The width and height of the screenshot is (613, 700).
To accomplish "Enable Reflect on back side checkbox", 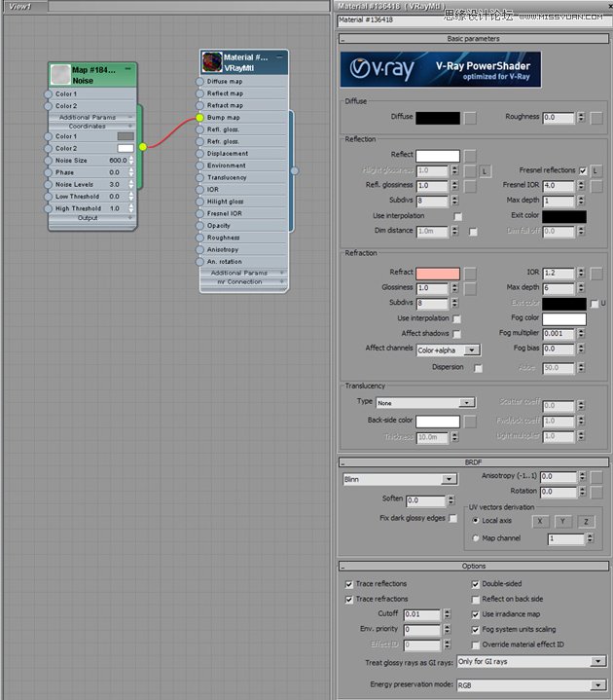I will click(476, 600).
